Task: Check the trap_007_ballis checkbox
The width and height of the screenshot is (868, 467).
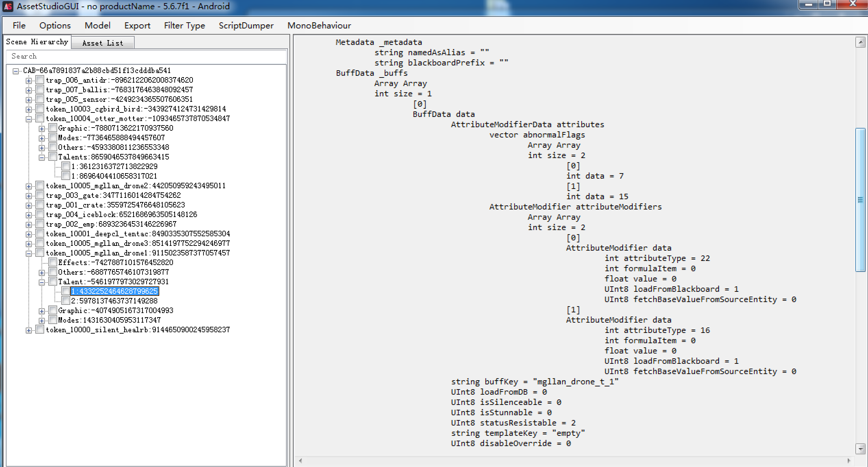Action: [x=40, y=89]
